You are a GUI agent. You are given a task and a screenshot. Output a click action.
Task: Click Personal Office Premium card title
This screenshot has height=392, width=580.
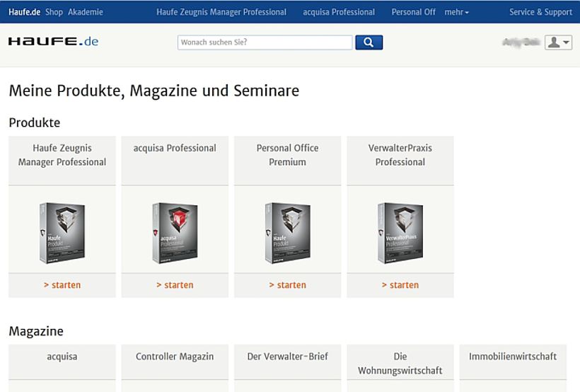[x=288, y=155]
